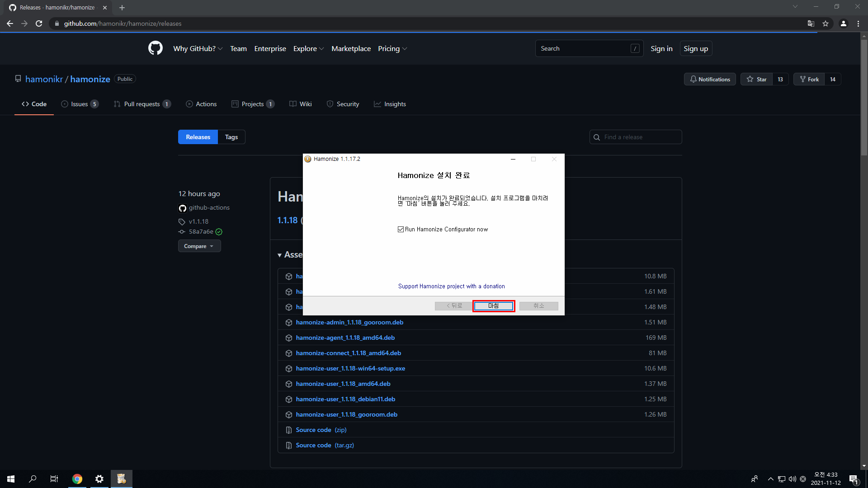868x488 pixels.
Task: Open a new browser tab
Action: [122, 8]
